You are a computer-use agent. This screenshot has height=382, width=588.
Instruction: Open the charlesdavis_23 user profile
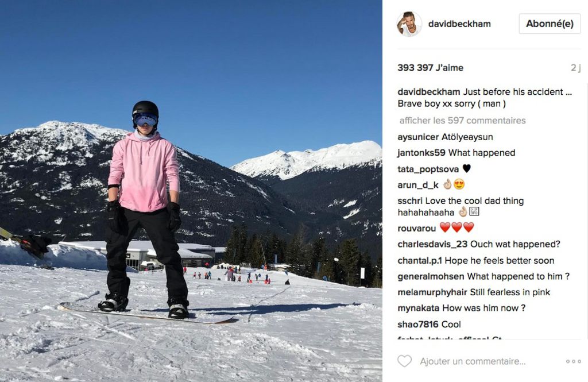pyautogui.click(x=432, y=244)
